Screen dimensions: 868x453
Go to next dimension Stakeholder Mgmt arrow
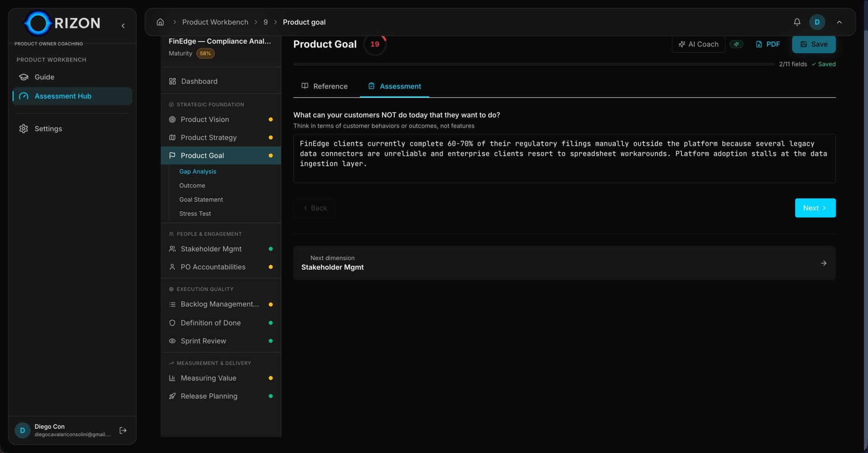[823, 263]
